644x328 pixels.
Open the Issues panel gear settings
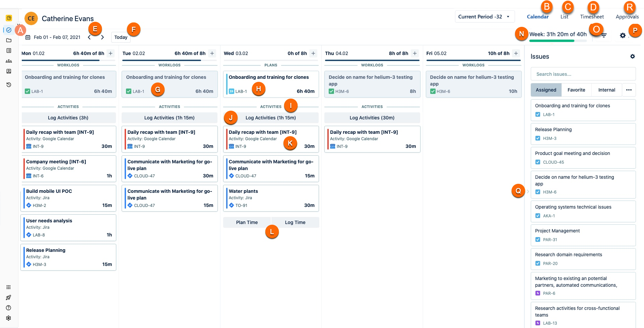coord(632,56)
